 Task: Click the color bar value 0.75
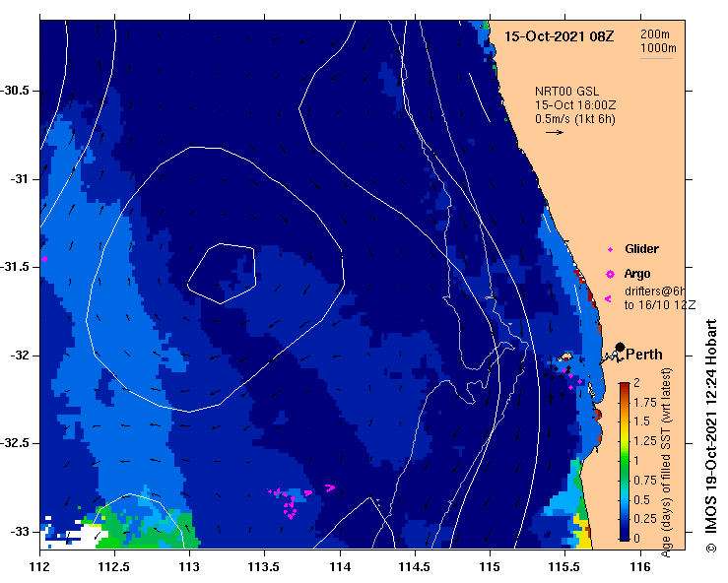pos(645,480)
